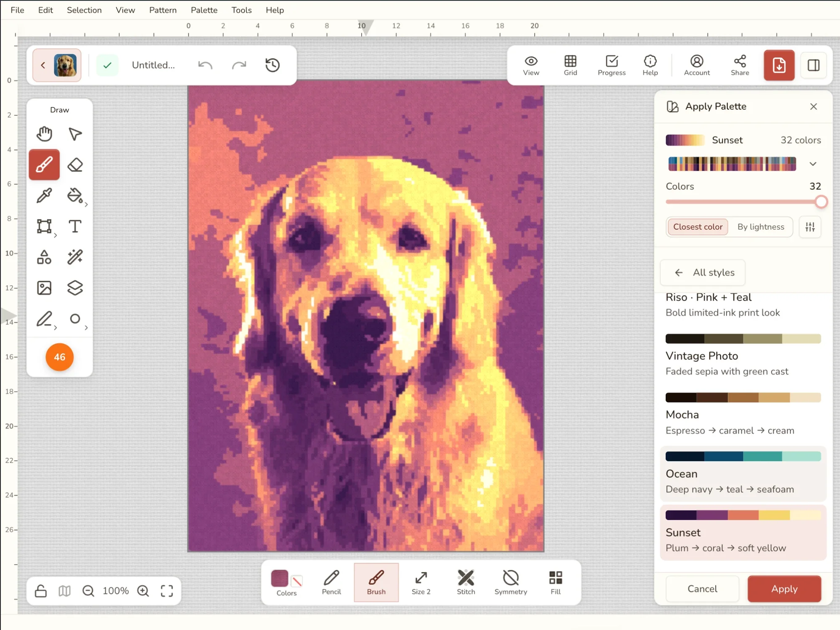The width and height of the screenshot is (840, 630).
Task: Apply the selected palette
Action: point(784,589)
